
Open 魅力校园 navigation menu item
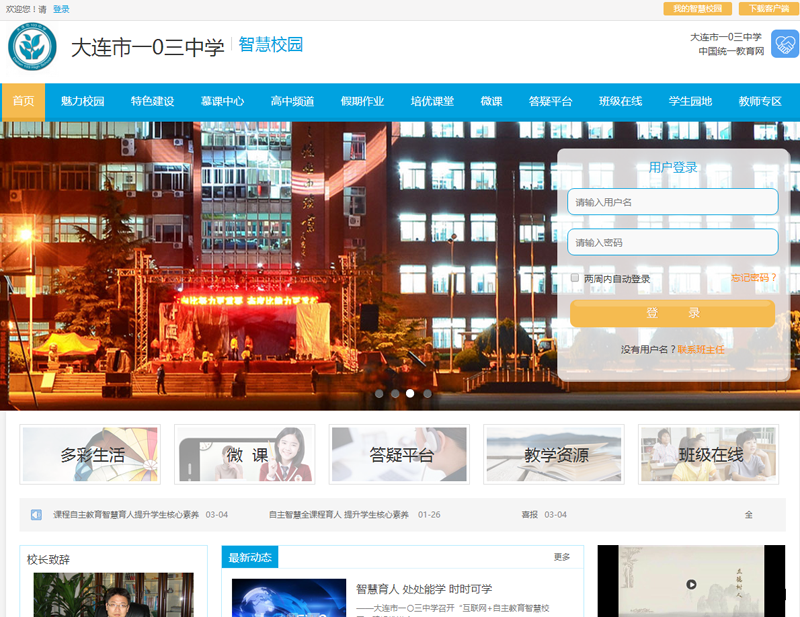(82, 101)
